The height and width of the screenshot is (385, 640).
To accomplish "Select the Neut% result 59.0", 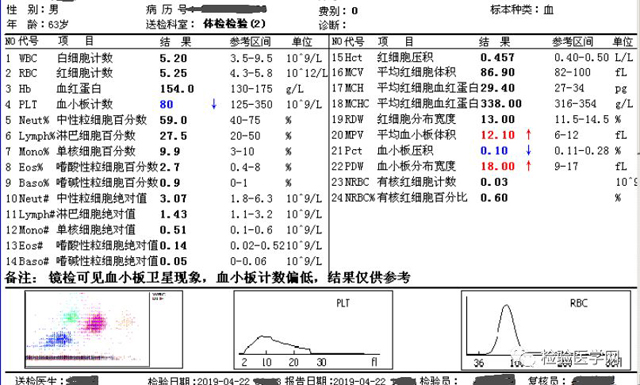I will (173, 120).
